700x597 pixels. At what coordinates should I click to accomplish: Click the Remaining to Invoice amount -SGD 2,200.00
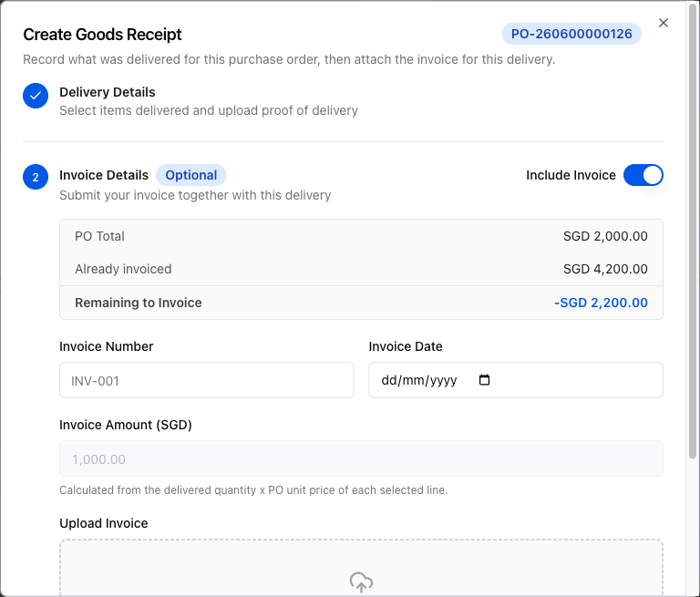point(601,303)
